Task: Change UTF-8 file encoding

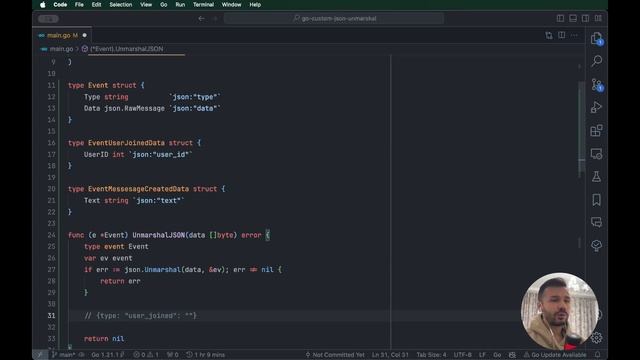Action: tap(462, 355)
